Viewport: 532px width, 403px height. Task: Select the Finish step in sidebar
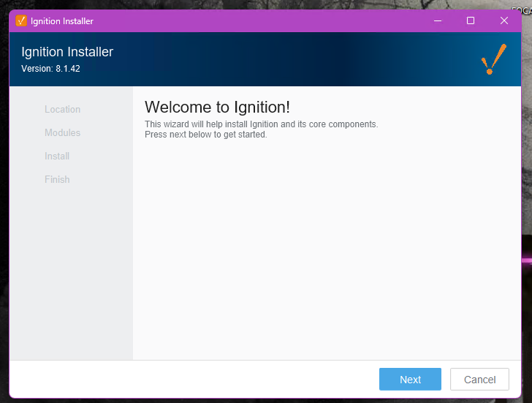coord(57,179)
